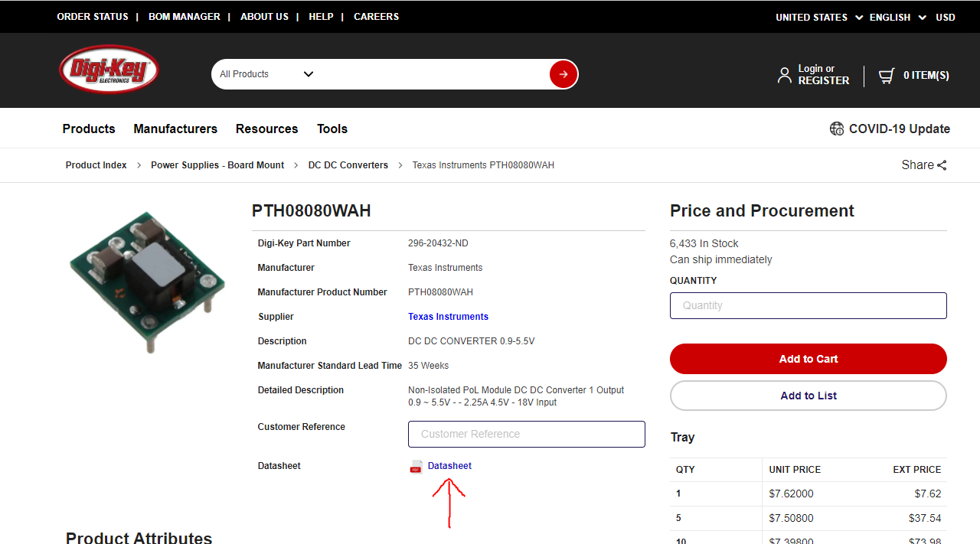Click the Manufacturer Product Number label

322,292
